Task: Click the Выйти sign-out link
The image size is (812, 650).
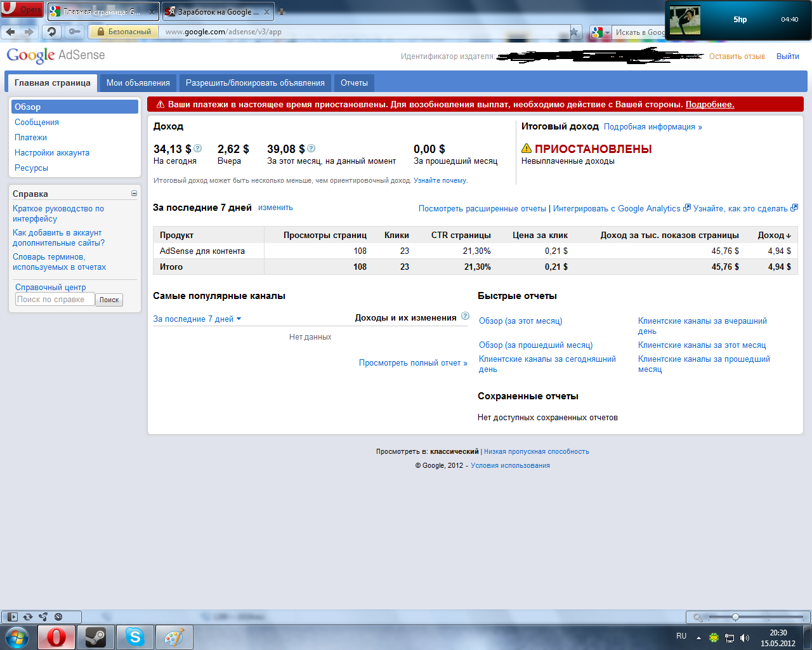Action: point(787,56)
